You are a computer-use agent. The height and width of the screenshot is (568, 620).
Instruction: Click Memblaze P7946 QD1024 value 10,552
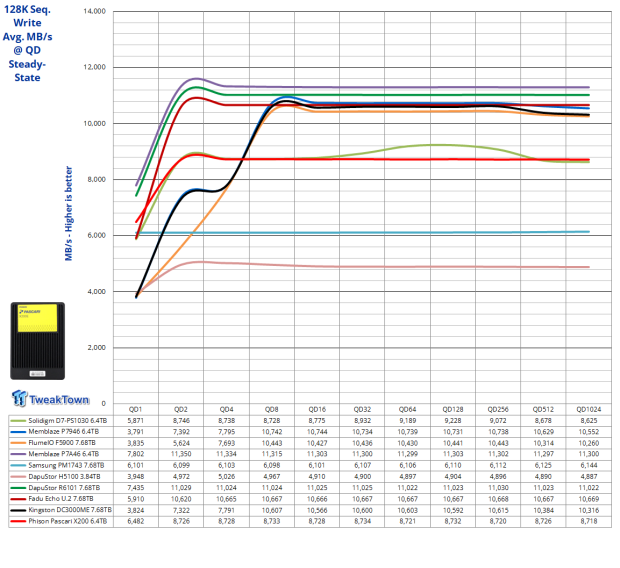pyautogui.click(x=589, y=432)
